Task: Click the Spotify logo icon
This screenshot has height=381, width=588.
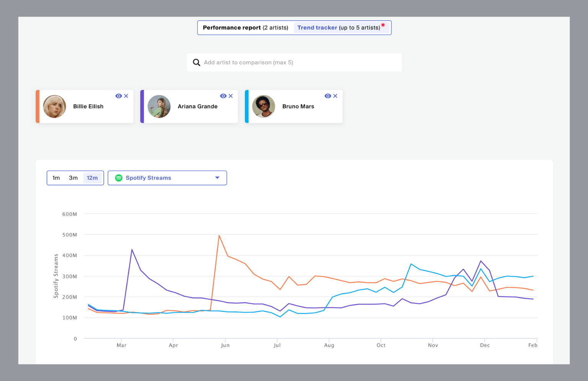Action: coord(119,178)
